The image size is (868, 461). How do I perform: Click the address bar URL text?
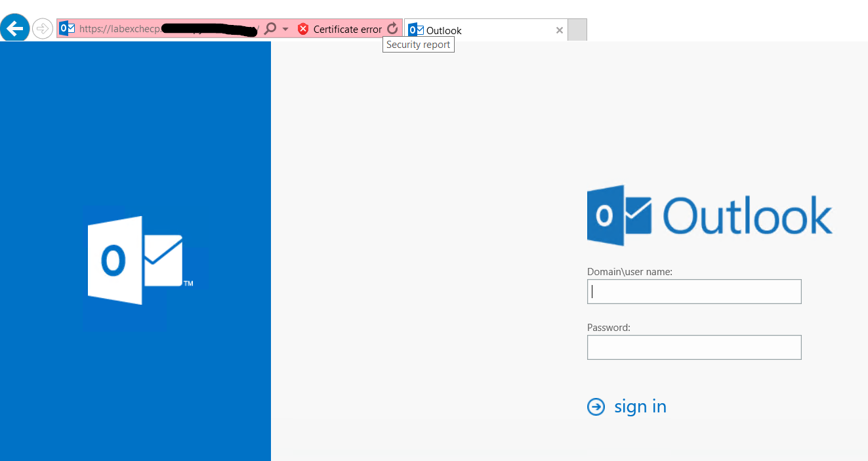118,29
